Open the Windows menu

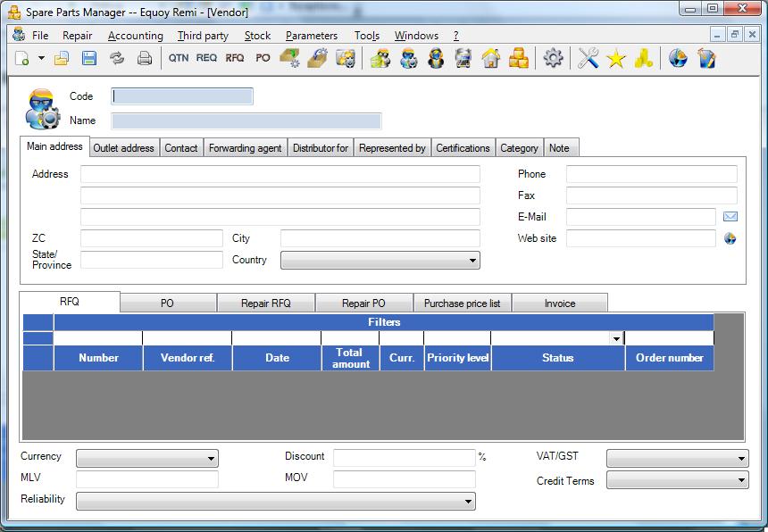click(416, 36)
